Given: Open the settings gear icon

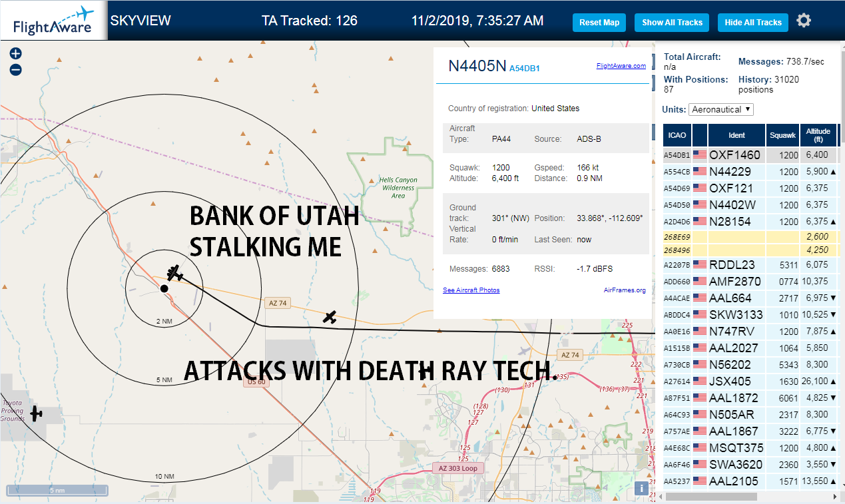Looking at the screenshot, I should click(804, 21).
